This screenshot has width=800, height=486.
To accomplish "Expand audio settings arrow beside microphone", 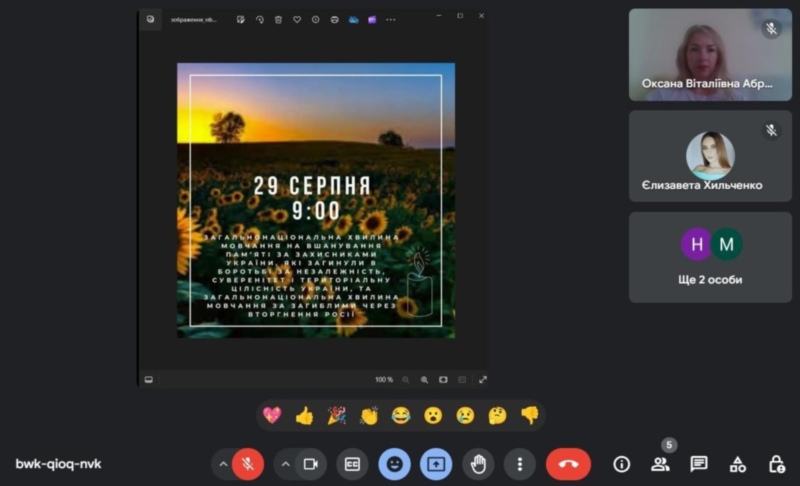I will click(x=222, y=464).
